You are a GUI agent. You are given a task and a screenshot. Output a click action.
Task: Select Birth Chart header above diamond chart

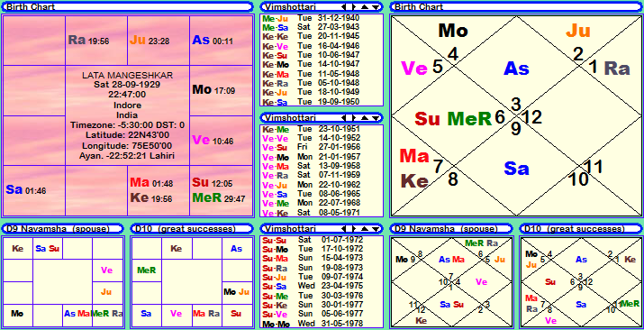(x=516, y=7)
